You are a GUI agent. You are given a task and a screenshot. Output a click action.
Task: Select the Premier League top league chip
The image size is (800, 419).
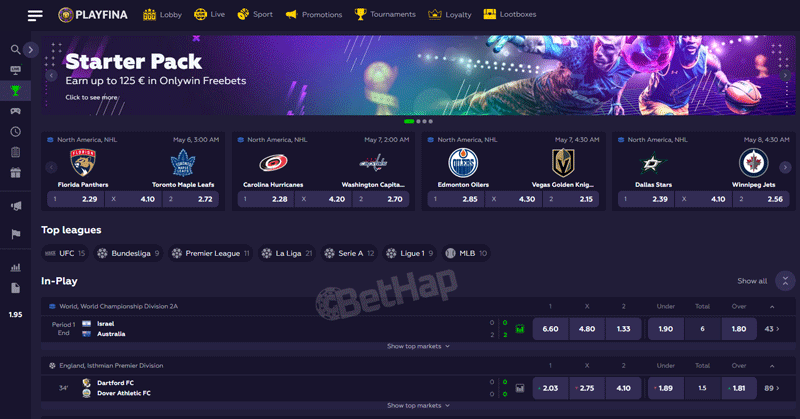point(211,253)
